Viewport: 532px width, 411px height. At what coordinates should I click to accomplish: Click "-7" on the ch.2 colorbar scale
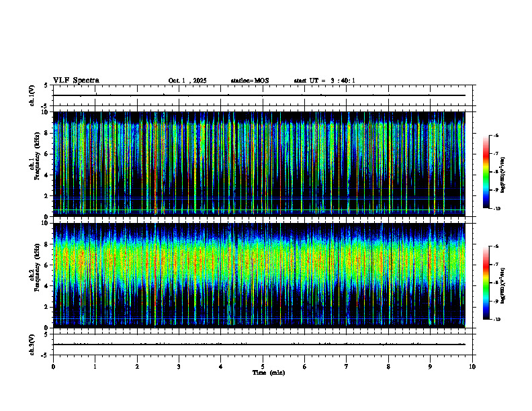click(496, 265)
